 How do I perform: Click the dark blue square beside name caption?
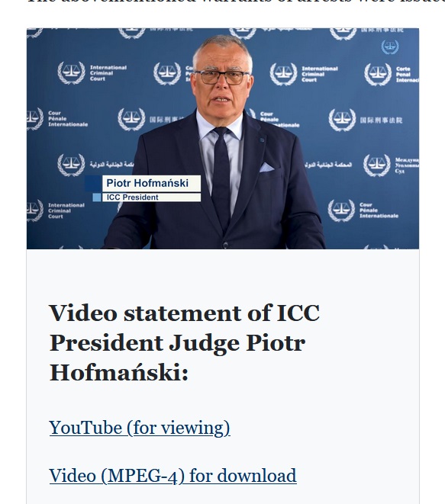pyautogui.click(x=93, y=184)
